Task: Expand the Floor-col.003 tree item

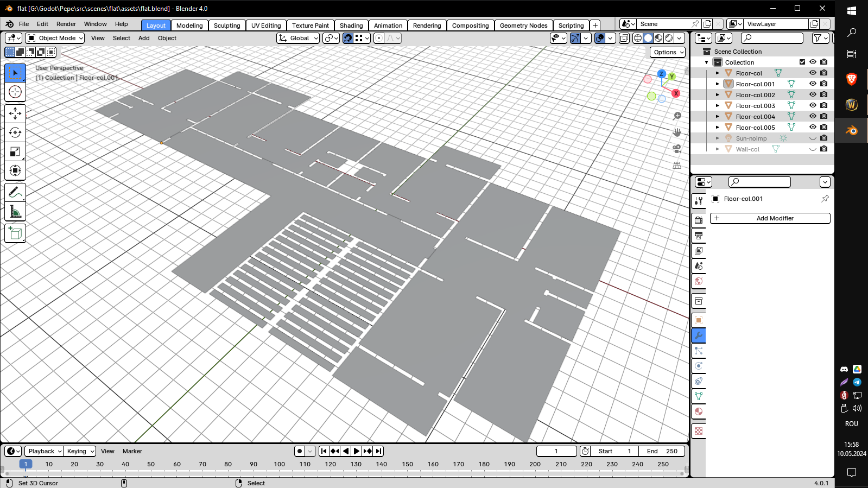Action: point(718,106)
